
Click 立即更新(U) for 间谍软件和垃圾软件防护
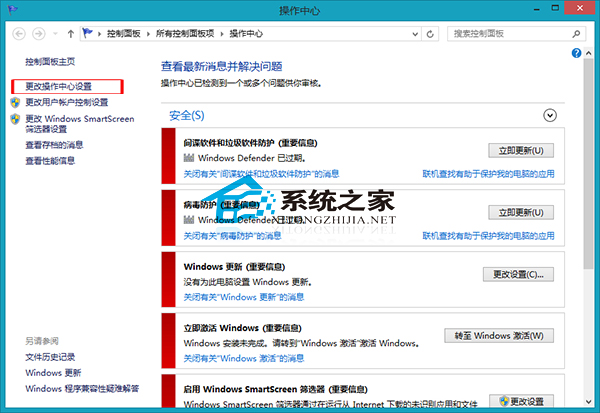(x=521, y=150)
